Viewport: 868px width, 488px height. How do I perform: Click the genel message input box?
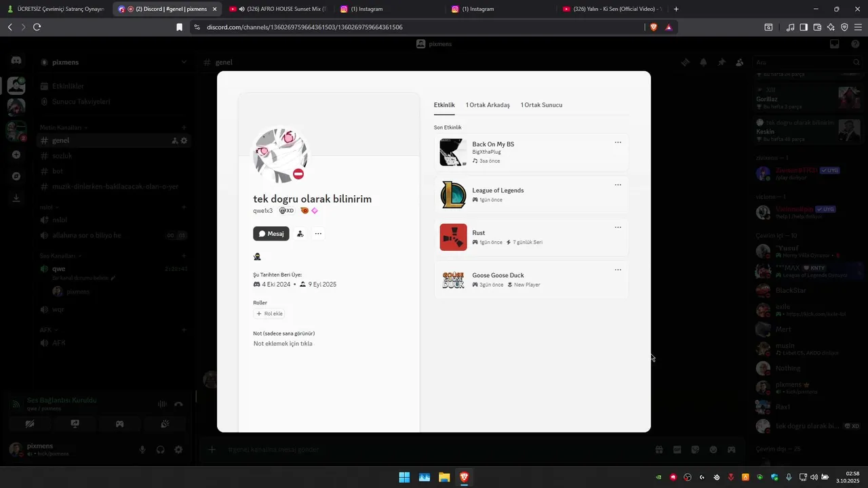point(434,449)
